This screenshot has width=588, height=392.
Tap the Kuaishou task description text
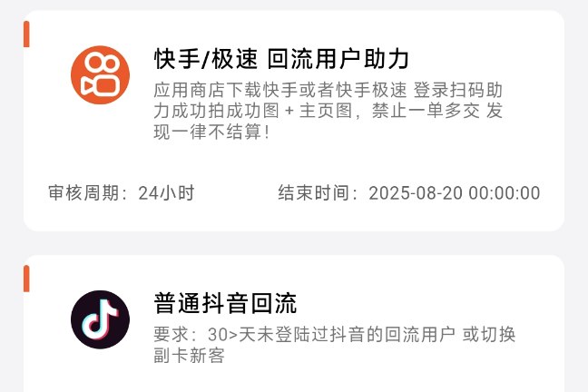click(x=328, y=111)
